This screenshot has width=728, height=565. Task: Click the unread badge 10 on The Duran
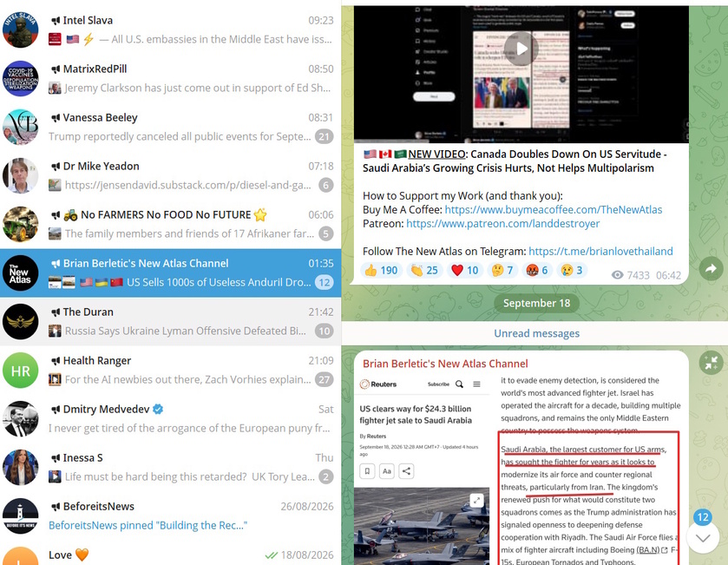324,331
